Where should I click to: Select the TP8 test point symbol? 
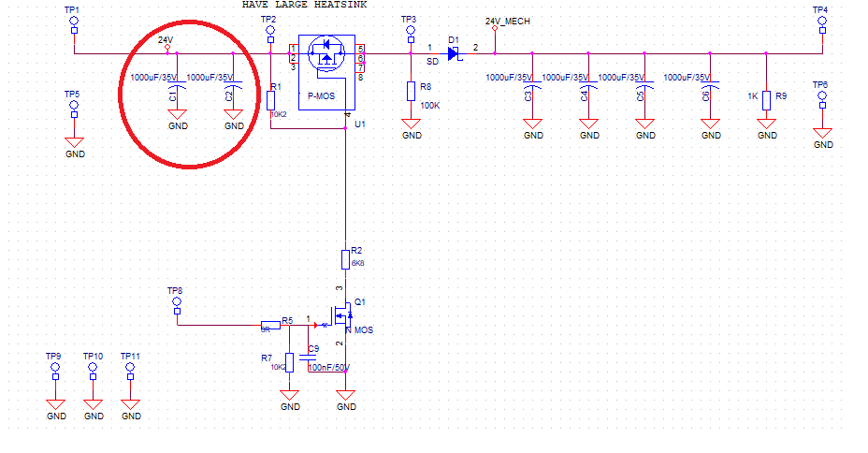pyautogui.click(x=177, y=307)
